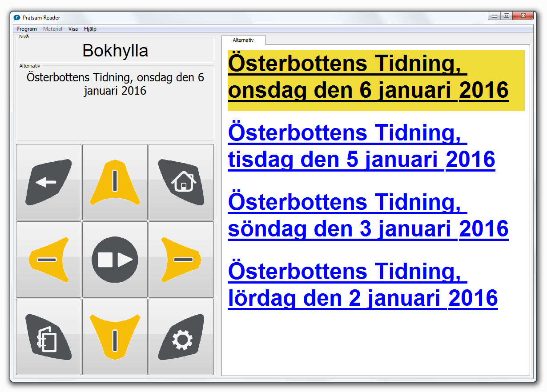Click the Home navigation icon
The height and width of the screenshot is (392, 547).
click(181, 182)
